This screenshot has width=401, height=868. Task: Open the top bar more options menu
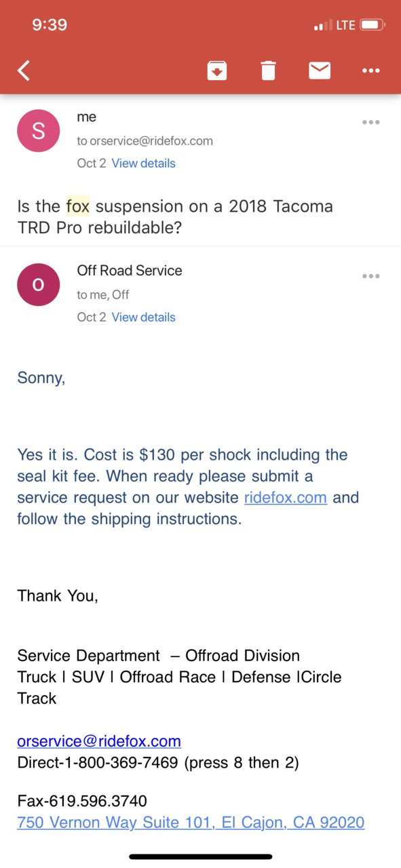point(370,71)
